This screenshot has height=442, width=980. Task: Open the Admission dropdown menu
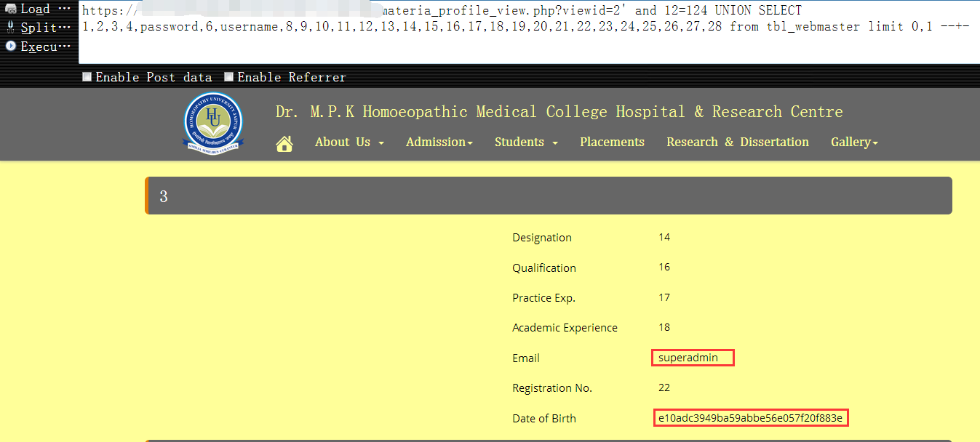[439, 142]
